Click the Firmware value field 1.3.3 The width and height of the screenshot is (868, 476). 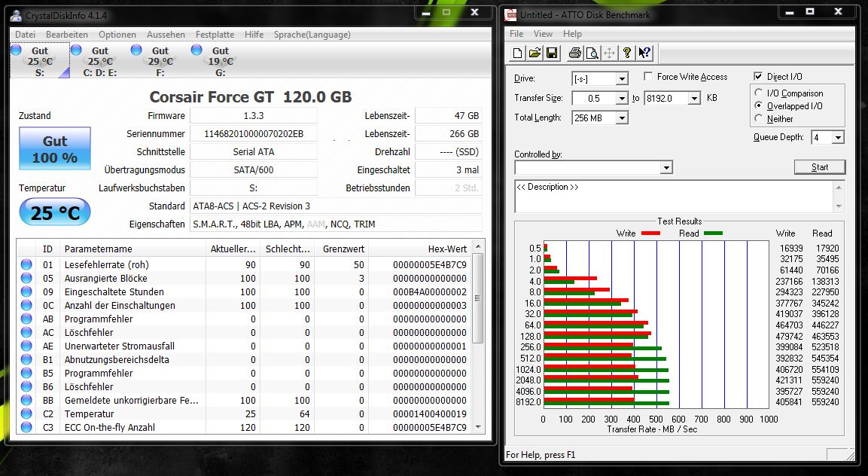click(x=254, y=116)
